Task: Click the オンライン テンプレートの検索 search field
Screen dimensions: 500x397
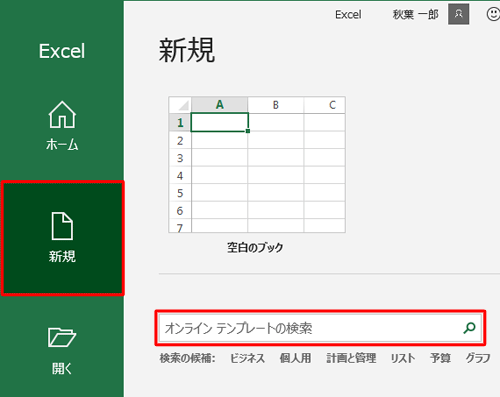Action: pyautogui.click(x=320, y=328)
